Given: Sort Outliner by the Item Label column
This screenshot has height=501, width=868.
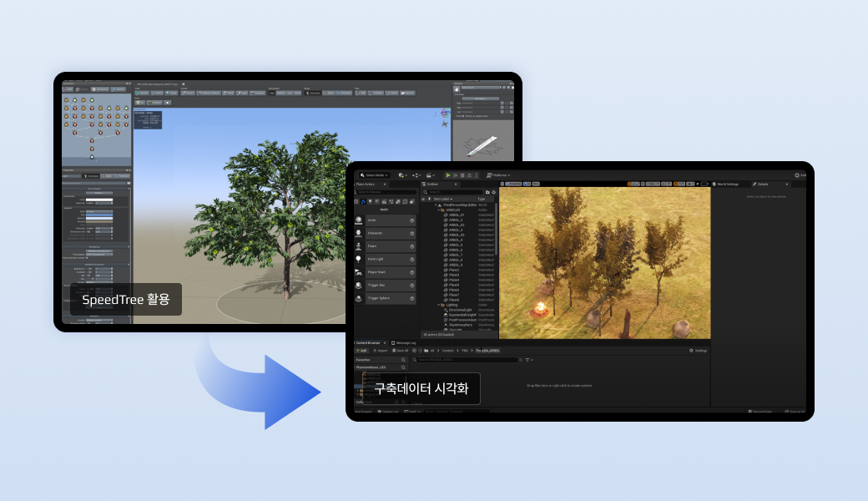Looking at the screenshot, I should (443, 199).
